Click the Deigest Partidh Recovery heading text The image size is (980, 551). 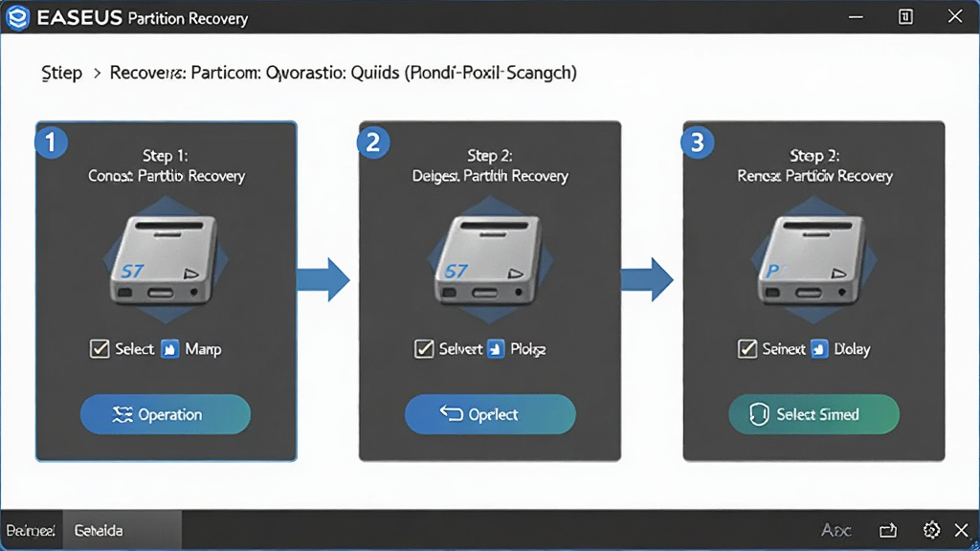(x=490, y=176)
